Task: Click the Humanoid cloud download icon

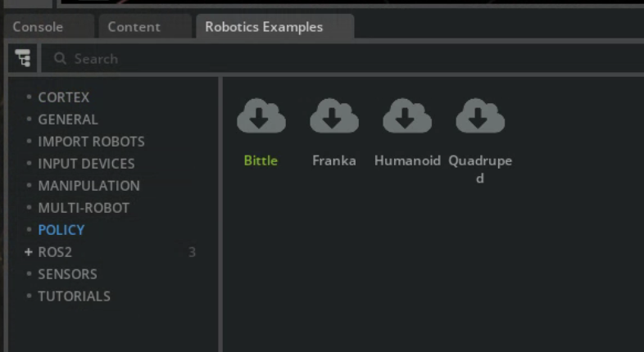Action: pyautogui.click(x=407, y=117)
